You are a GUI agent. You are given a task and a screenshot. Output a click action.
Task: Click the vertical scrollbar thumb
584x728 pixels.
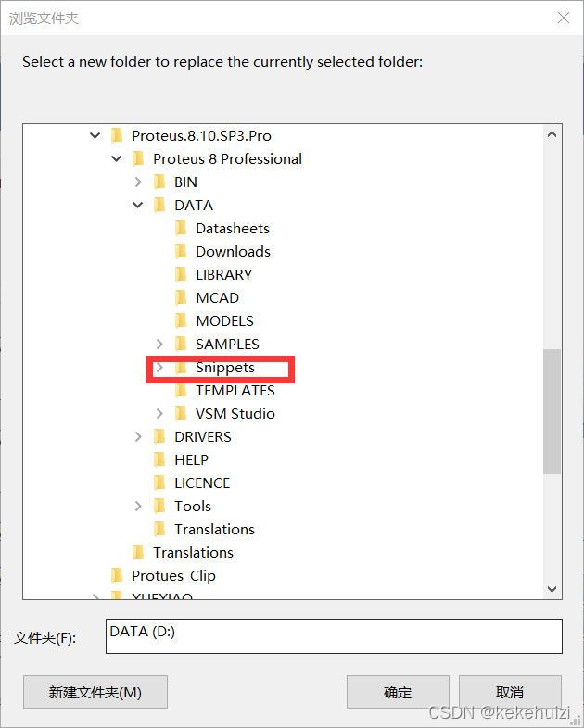tap(552, 411)
